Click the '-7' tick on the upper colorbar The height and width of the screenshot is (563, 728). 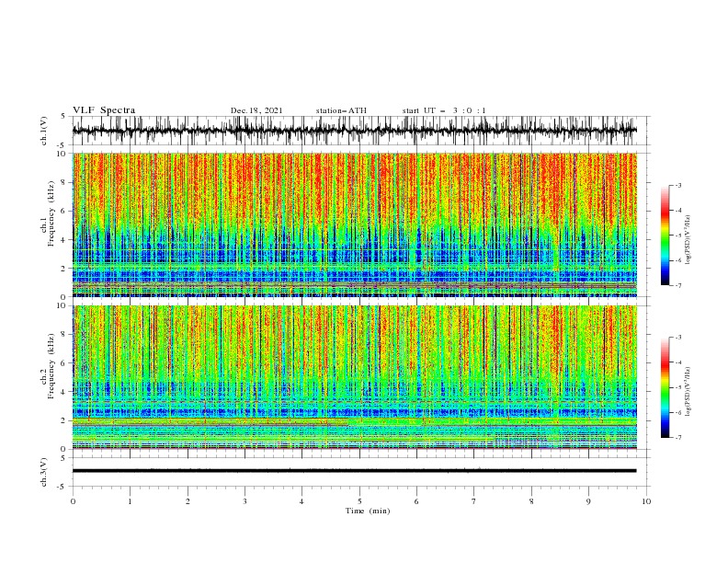[x=678, y=285]
